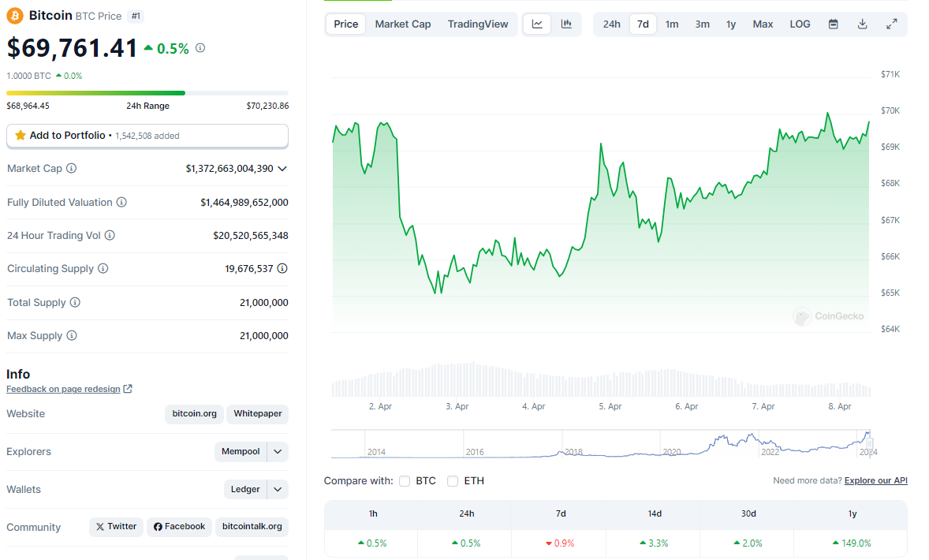Select the Max time range

click(763, 24)
